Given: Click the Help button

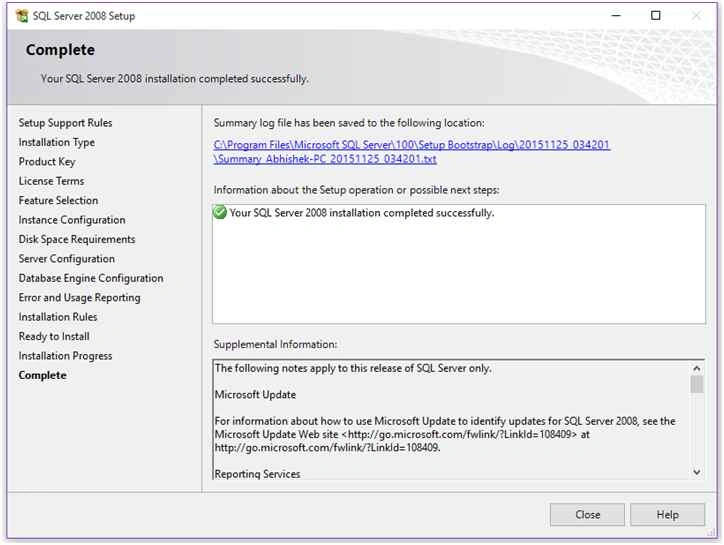Looking at the screenshot, I should click(x=667, y=515).
